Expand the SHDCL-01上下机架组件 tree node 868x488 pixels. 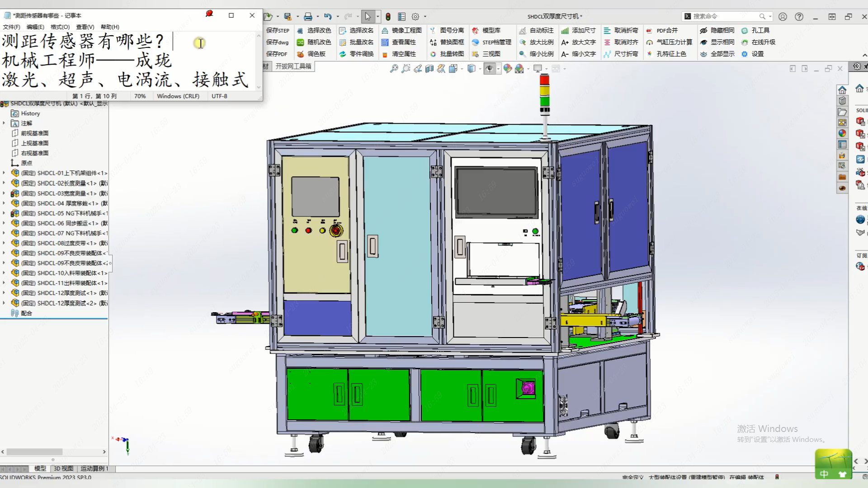(x=4, y=173)
